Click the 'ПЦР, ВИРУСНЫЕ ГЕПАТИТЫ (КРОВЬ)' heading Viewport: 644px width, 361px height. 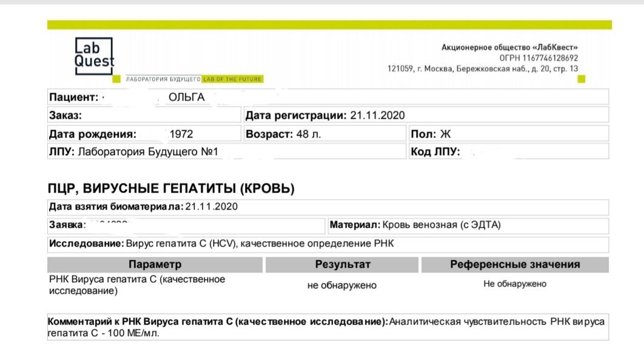tap(171, 189)
